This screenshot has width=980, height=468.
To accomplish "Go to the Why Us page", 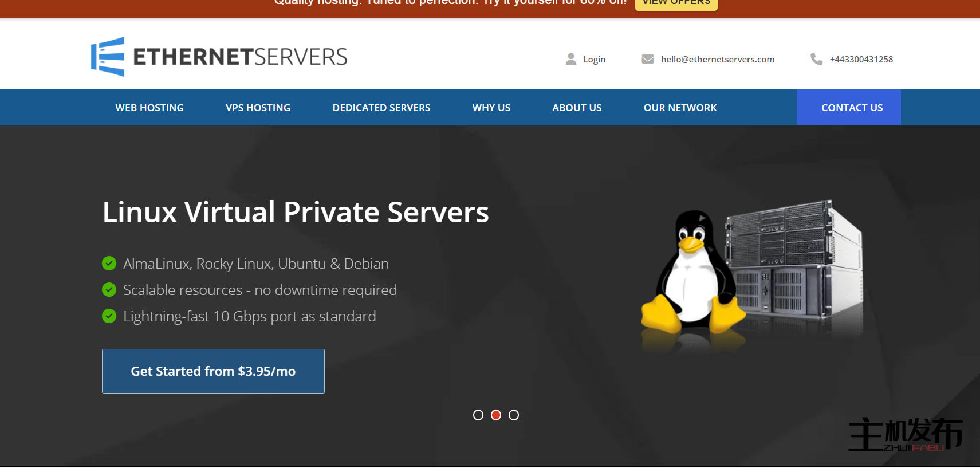I will [x=491, y=108].
